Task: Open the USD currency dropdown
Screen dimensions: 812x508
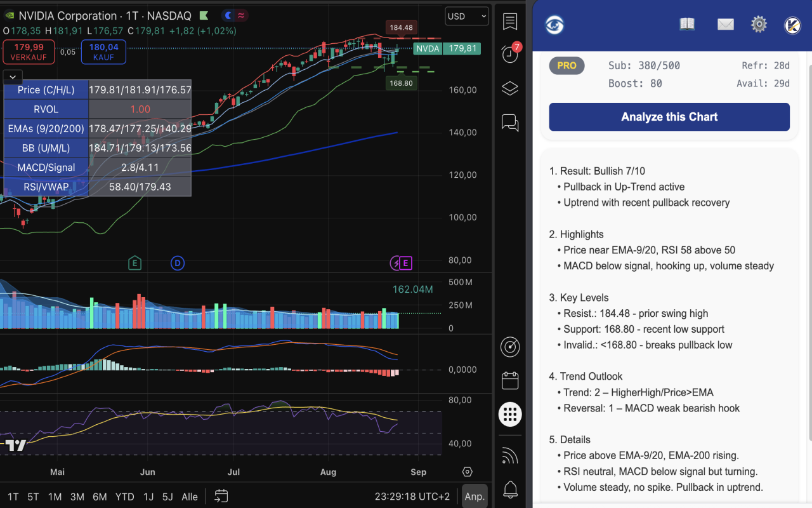Action: click(x=467, y=17)
